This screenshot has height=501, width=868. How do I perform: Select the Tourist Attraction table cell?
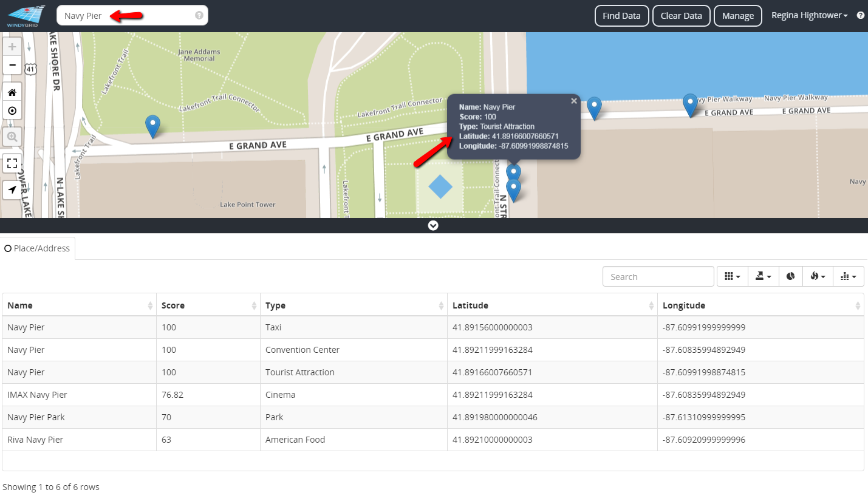[354, 372]
